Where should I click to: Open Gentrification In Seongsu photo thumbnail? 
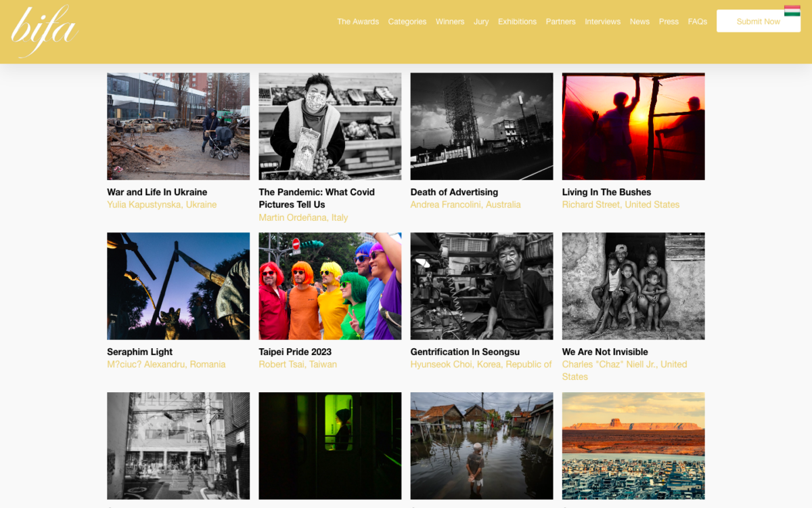point(482,287)
